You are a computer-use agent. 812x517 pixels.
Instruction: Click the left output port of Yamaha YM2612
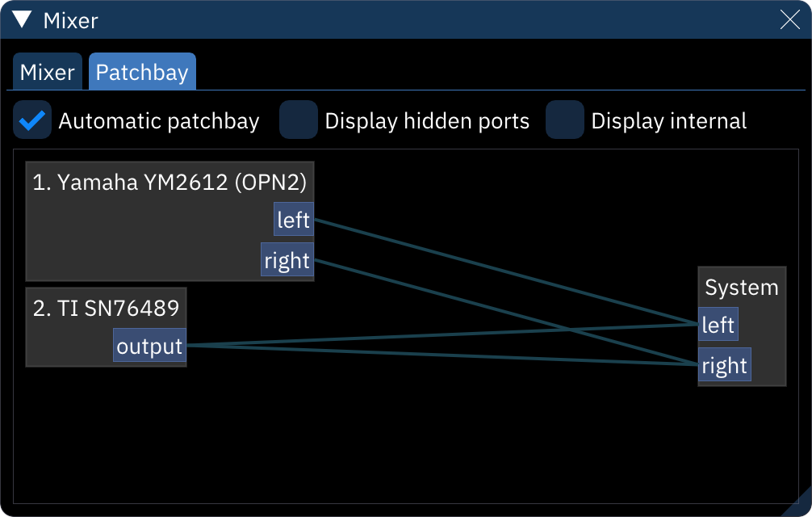(294, 219)
